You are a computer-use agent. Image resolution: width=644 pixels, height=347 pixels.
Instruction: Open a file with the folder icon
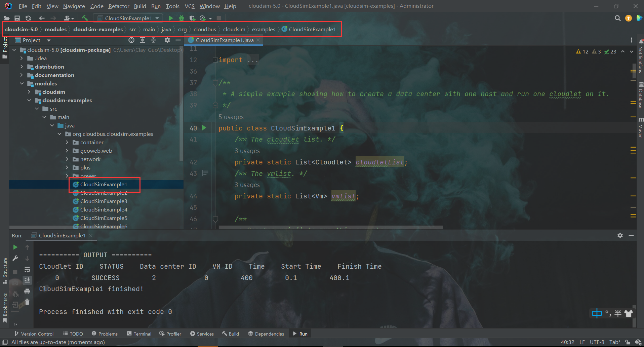click(6, 18)
